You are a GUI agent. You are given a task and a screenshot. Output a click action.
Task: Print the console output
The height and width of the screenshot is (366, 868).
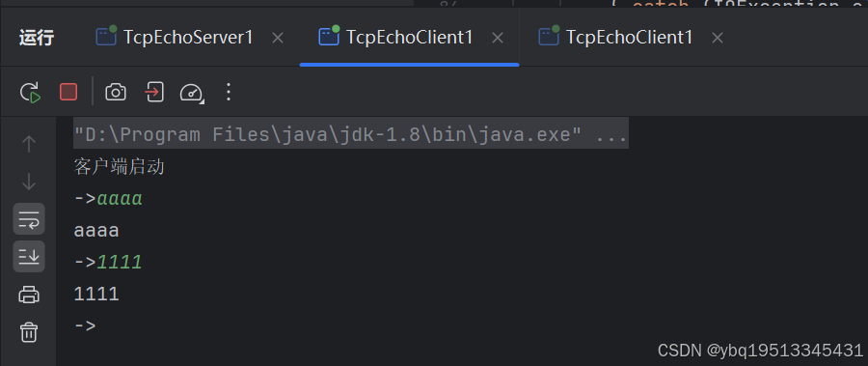click(x=29, y=294)
